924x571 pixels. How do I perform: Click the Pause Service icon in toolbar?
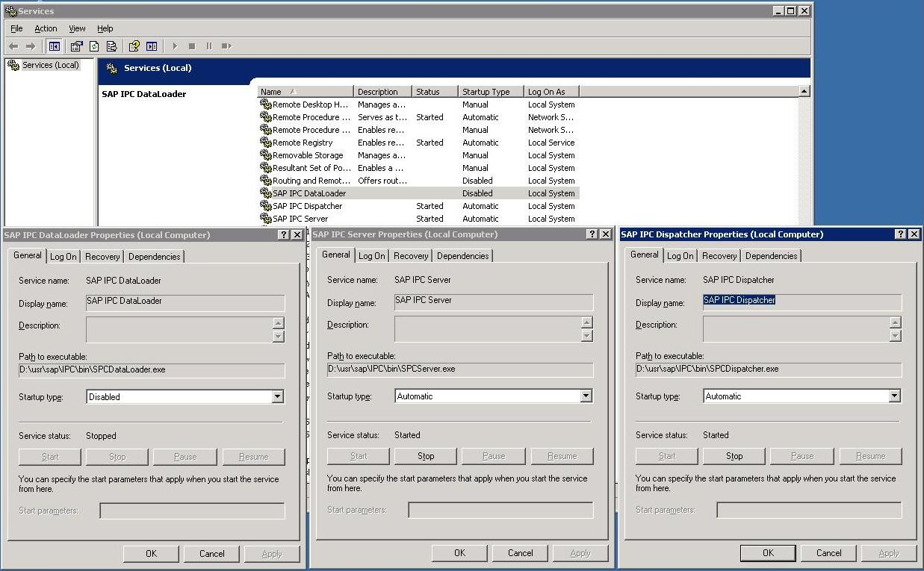click(x=208, y=46)
